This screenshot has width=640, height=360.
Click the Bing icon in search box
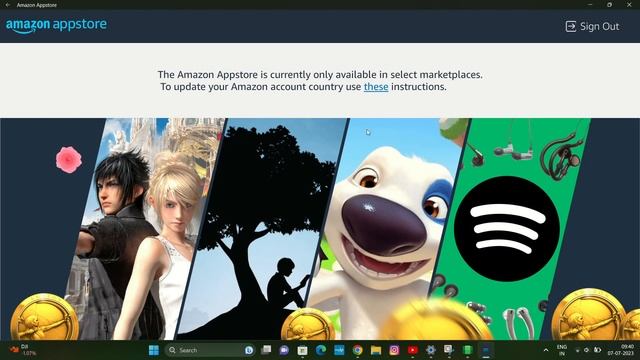(249, 350)
